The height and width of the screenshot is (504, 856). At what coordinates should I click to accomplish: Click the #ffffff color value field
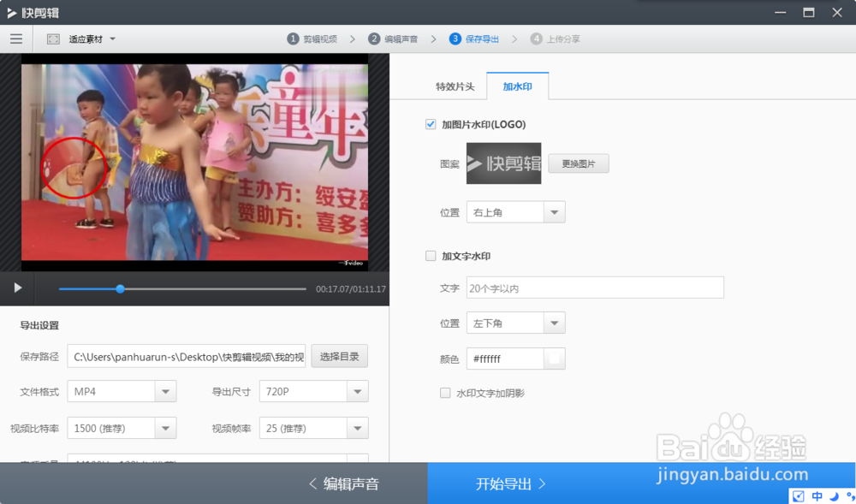tap(505, 359)
